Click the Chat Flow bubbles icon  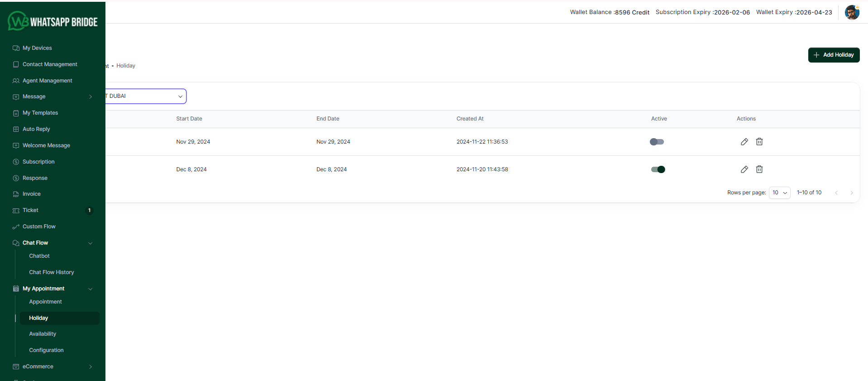coord(16,243)
